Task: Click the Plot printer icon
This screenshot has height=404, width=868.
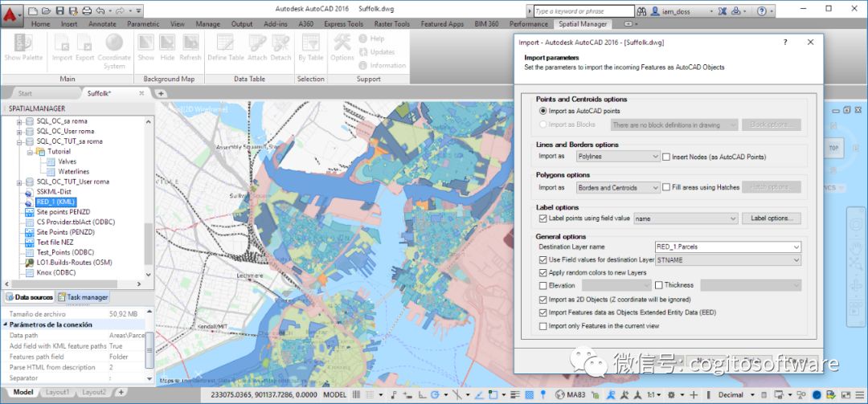Action: click(87, 10)
